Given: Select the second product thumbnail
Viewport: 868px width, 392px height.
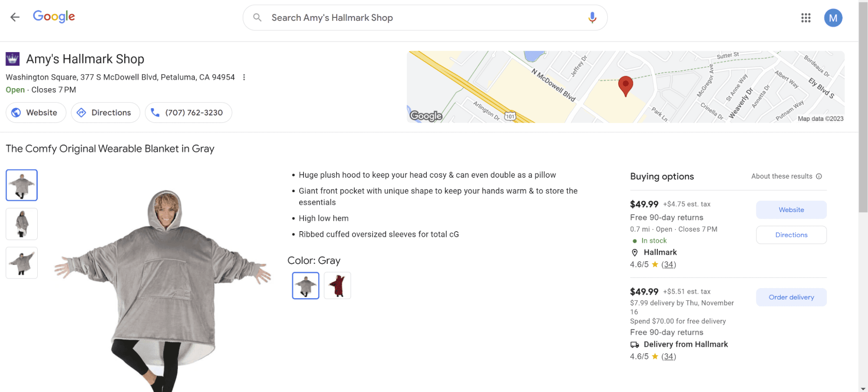Looking at the screenshot, I should pos(22,224).
